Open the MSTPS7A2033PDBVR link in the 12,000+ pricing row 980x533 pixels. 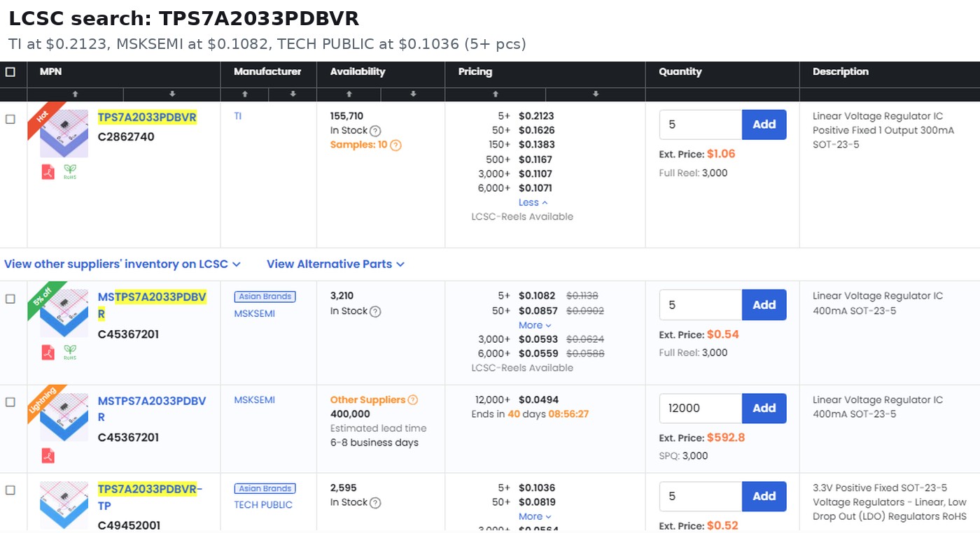click(x=152, y=409)
